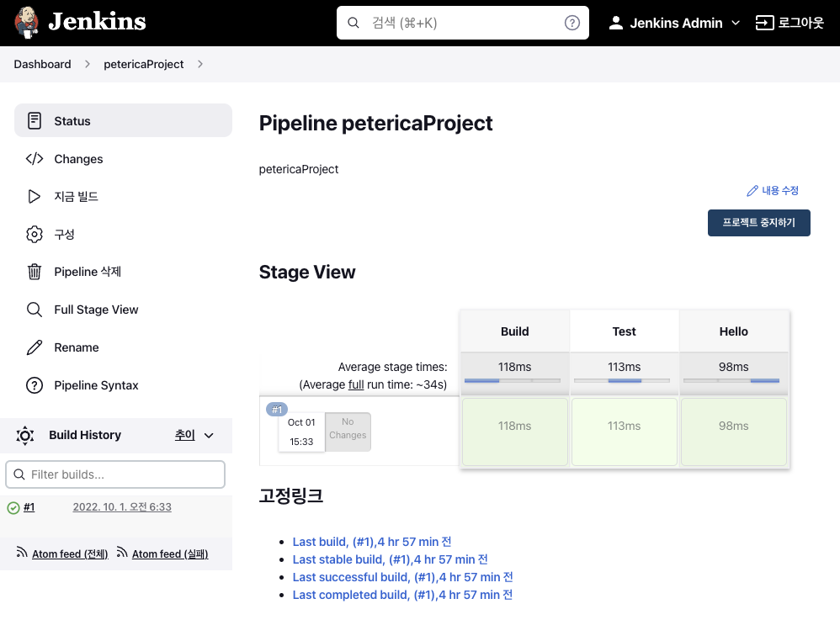Select Rename in the sidebar
The height and width of the screenshot is (641, 840).
123,347
